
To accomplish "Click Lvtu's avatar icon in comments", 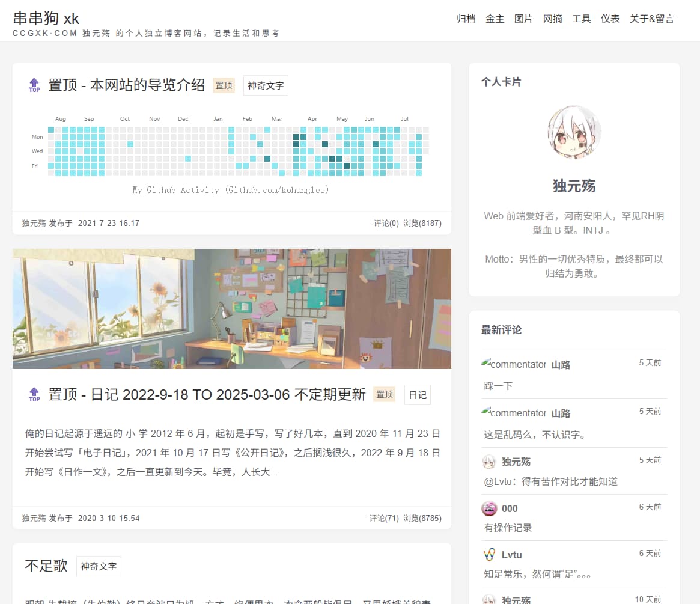I will click(488, 554).
